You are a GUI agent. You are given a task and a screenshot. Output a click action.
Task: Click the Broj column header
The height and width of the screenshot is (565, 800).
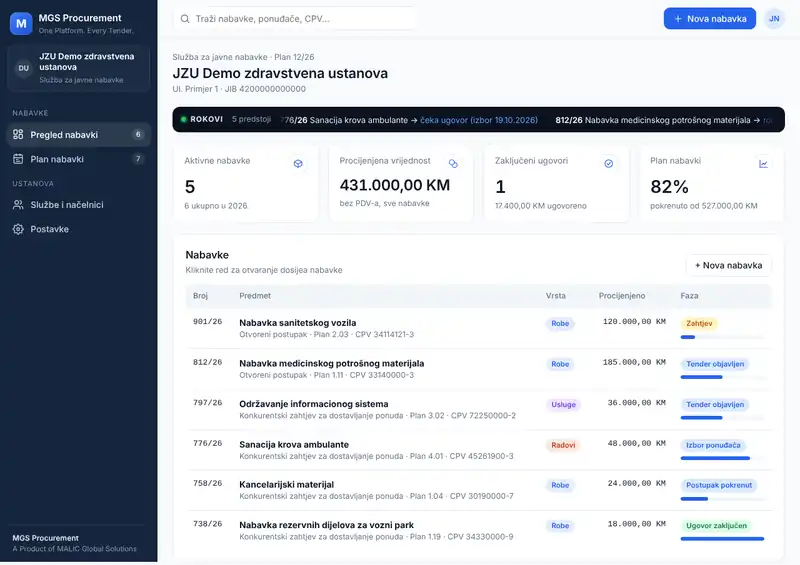pyautogui.click(x=201, y=296)
